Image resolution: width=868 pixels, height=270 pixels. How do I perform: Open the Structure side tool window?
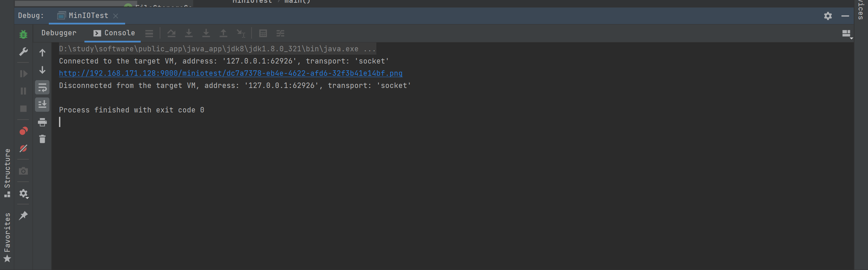pos(7,173)
